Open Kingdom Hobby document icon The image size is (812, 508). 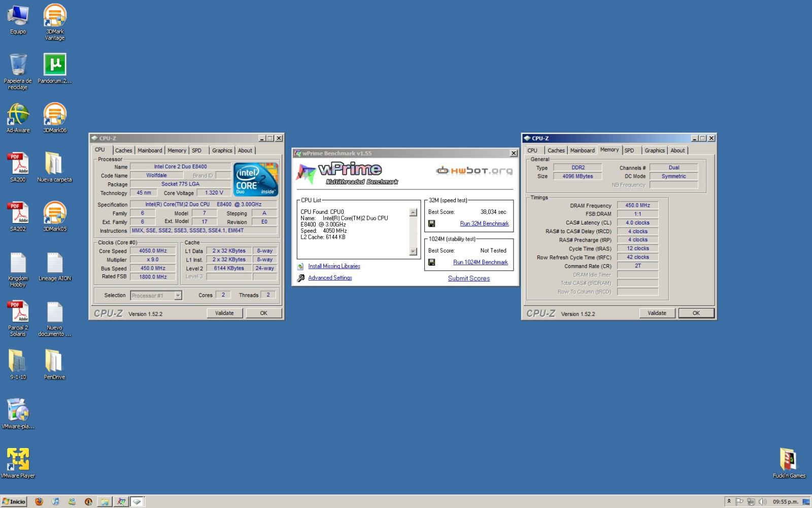[18, 269]
